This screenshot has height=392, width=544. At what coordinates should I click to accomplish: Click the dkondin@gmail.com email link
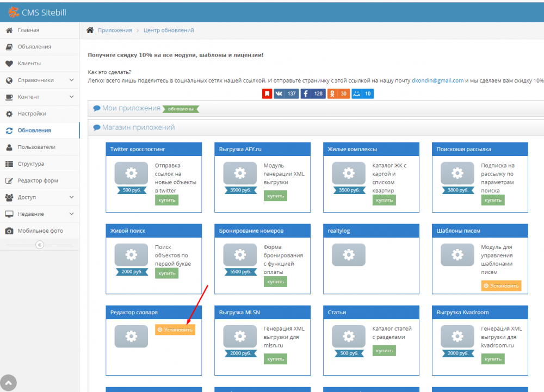click(437, 80)
